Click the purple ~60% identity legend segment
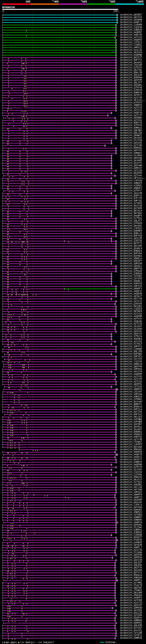The width and height of the screenshot is (146, 644). tap(73, 4)
